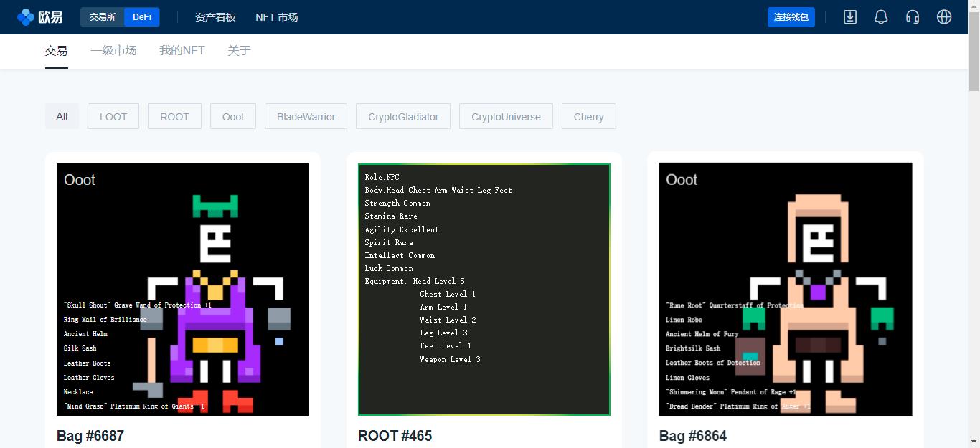The width and height of the screenshot is (980, 448).
Task: Click the scrollbar down arrow
Action: 974,442
